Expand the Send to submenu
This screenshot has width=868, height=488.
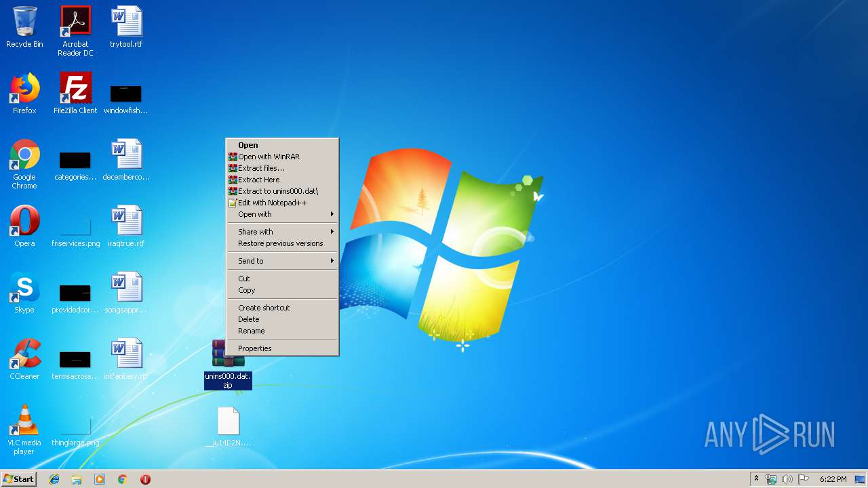pos(282,261)
